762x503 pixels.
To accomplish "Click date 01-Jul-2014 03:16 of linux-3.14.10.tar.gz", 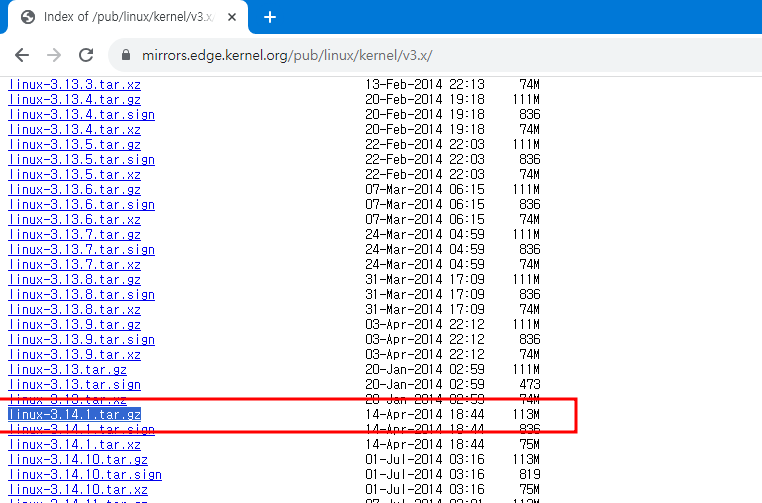I will tap(425, 460).
